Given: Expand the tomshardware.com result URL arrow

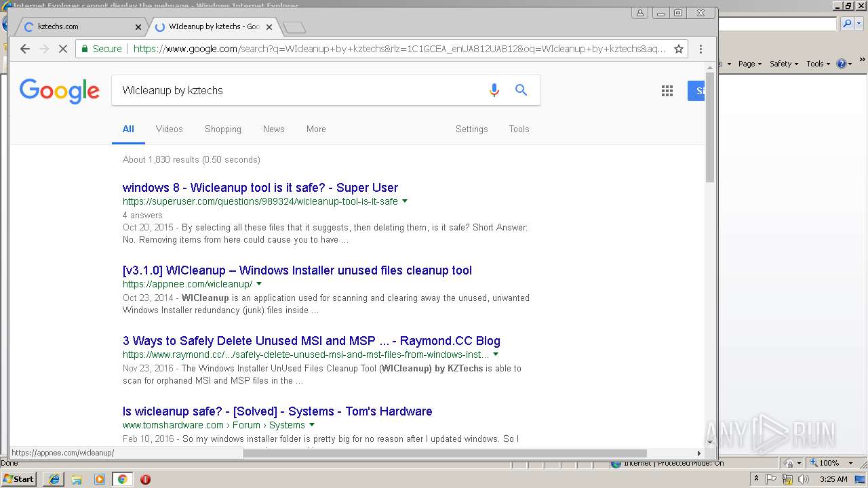Looking at the screenshot, I should click(x=312, y=425).
